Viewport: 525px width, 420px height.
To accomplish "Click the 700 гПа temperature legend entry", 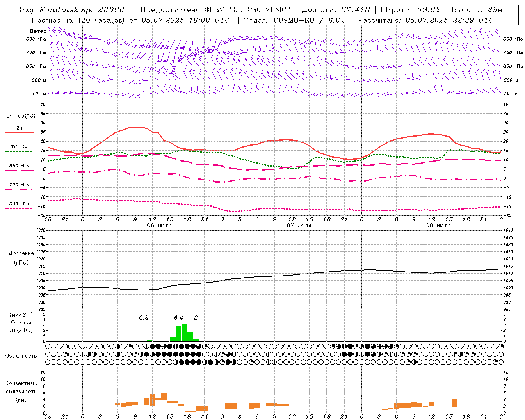I will tap(19, 185).
